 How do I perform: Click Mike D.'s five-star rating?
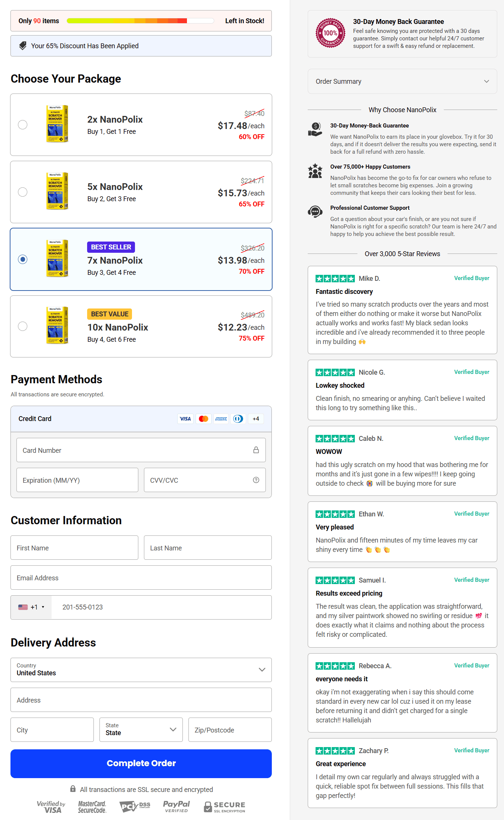click(335, 279)
